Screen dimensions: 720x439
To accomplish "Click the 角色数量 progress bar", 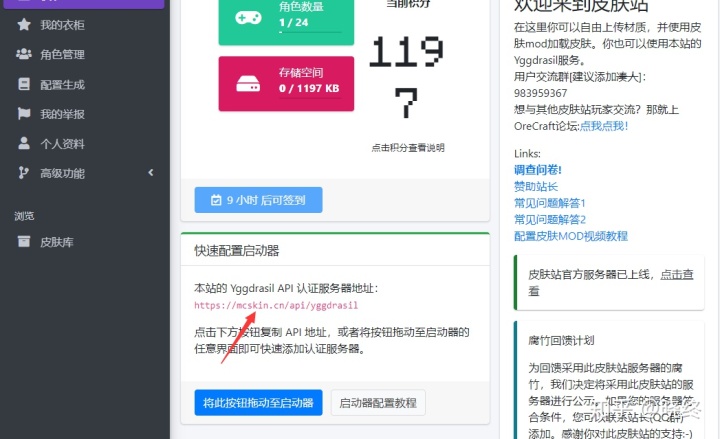I will pyautogui.click(x=310, y=32).
